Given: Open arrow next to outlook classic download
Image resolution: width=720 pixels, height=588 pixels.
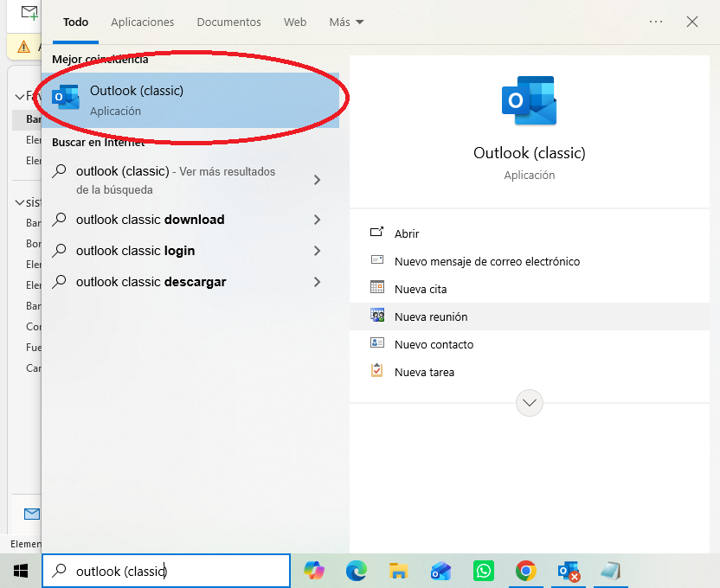Looking at the screenshot, I should (317, 220).
